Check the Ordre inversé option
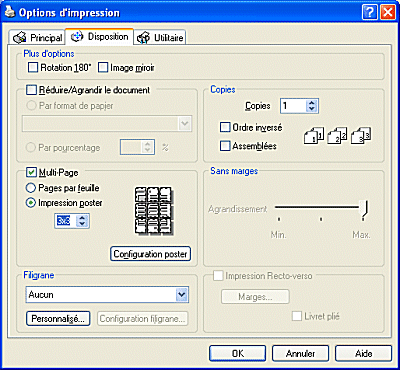The width and height of the screenshot is (400, 370). [225, 127]
